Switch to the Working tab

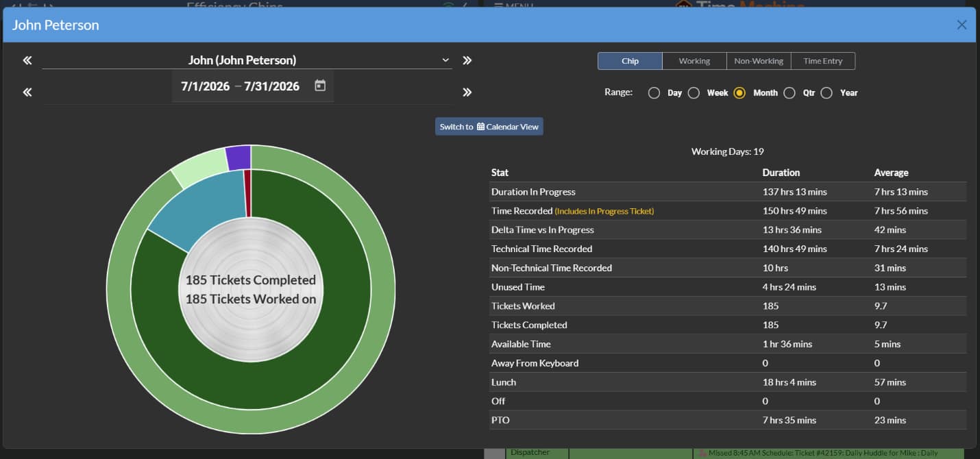(694, 61)
